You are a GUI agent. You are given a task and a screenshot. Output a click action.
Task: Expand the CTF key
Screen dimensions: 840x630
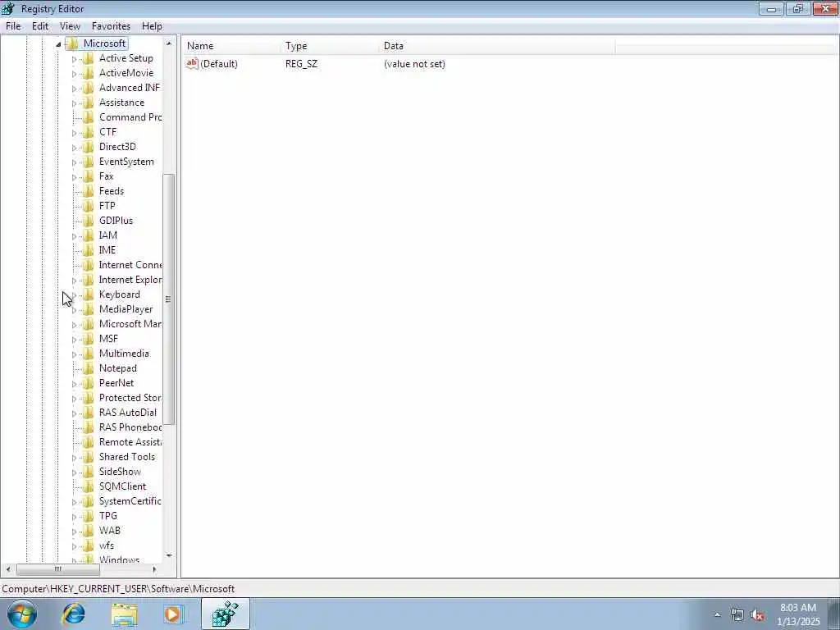74,132
